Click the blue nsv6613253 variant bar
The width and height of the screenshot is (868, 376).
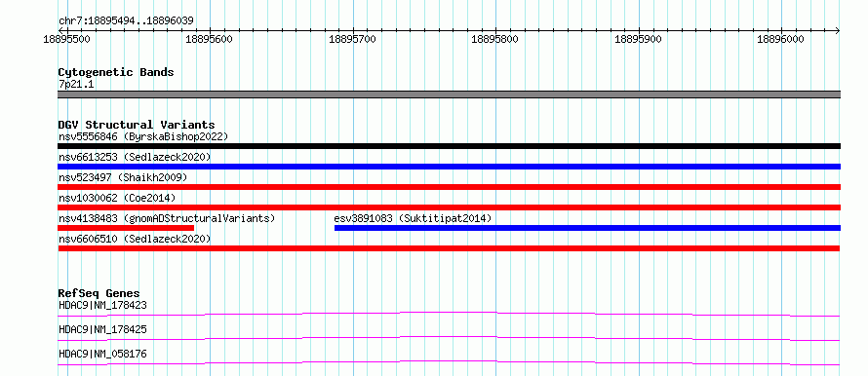[449, 167]
